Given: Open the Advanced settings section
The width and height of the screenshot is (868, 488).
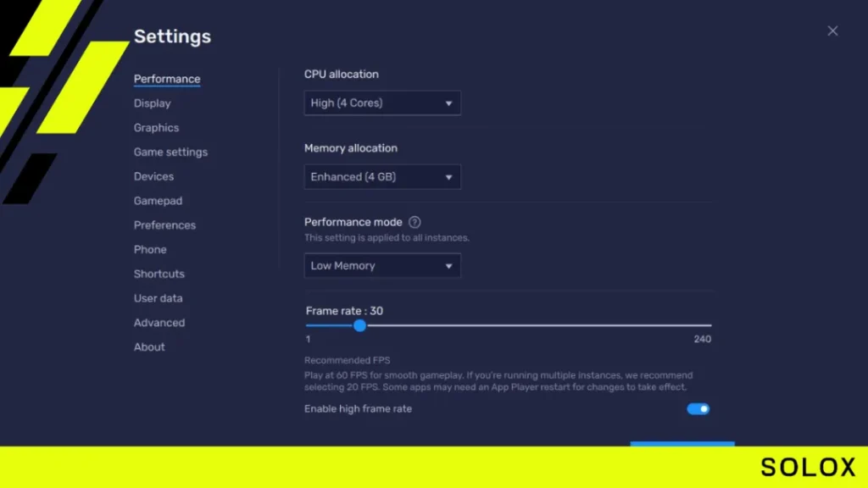Looking at the screenshot, I should (159, 323).
